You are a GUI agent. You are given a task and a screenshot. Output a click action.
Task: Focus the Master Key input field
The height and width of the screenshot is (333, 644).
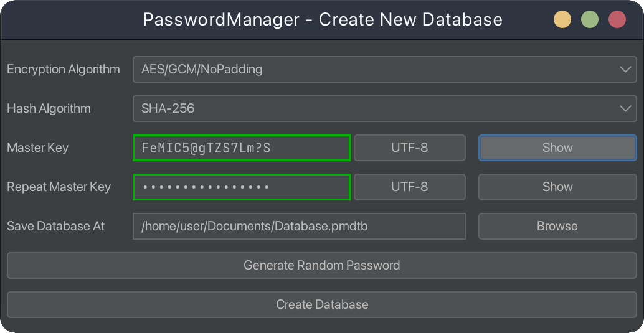click(x=241, y=148)
